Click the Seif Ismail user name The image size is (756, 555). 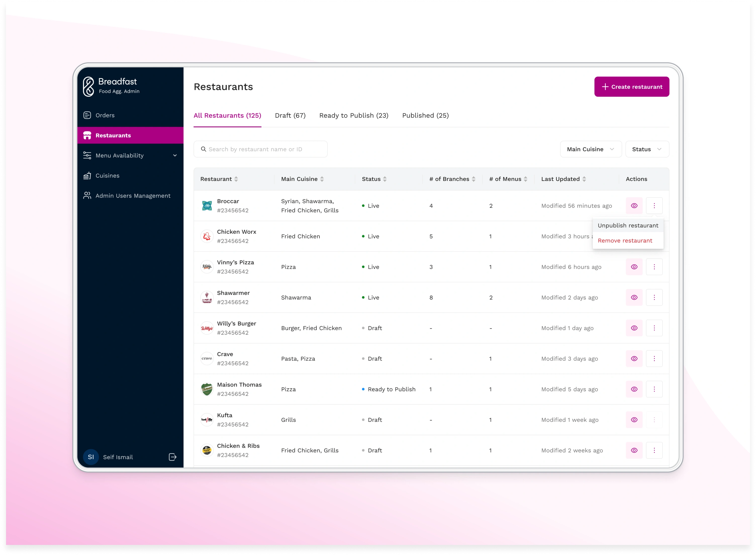[118, 457]
